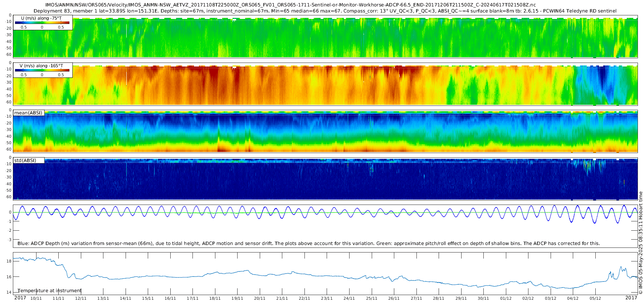Click the 17/11 date tick label

click(192, 298)
